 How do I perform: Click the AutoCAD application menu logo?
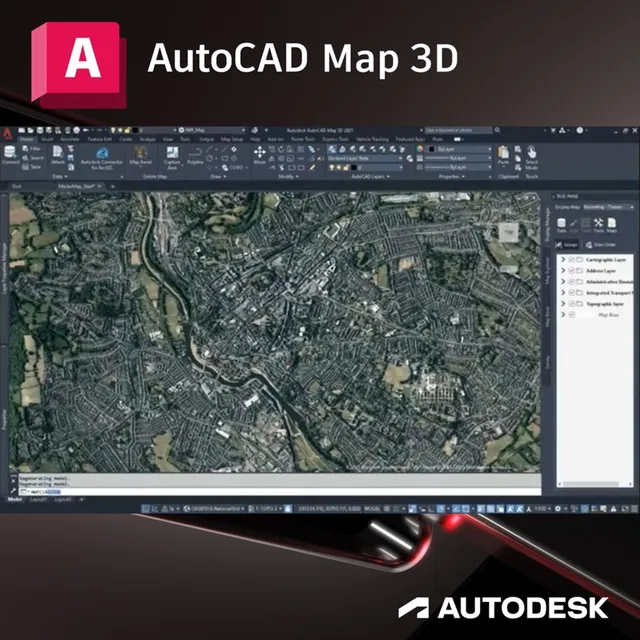pyautogui.click(x=7, y=133)
